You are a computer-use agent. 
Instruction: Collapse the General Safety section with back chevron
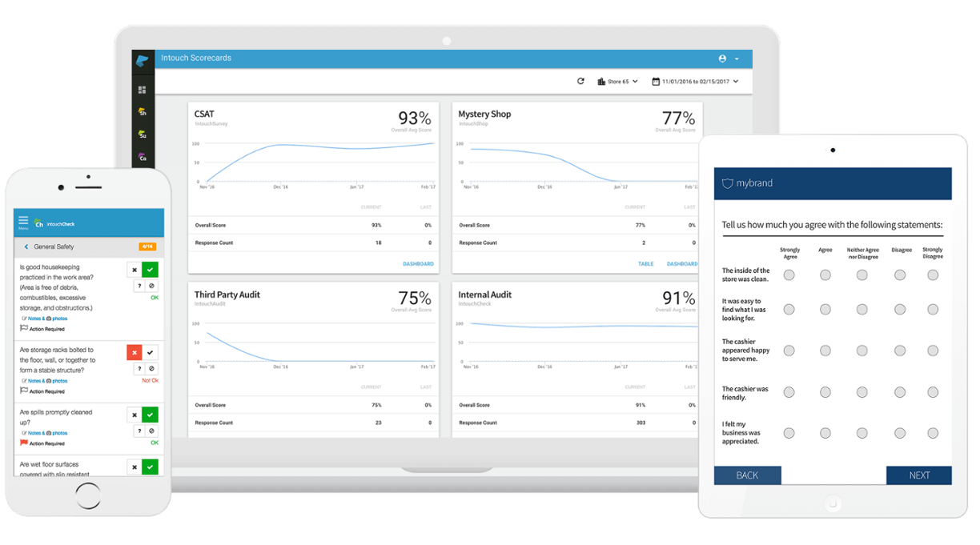(x=26, y=246)
